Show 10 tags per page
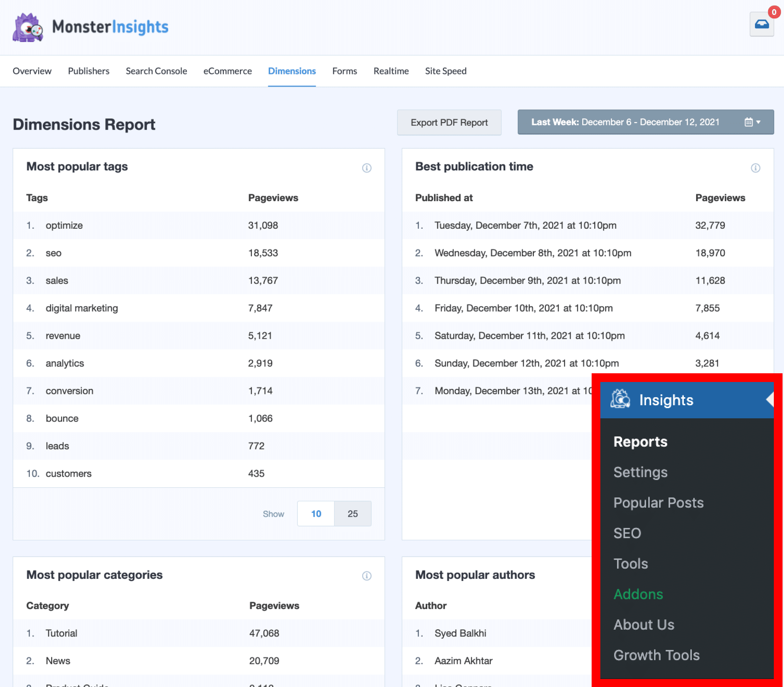Image resolution: width=784 pixels, height=687 pixels. click(316, 514)
